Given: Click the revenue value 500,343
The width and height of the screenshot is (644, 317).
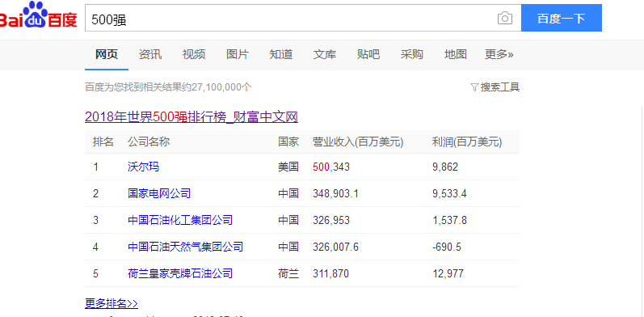Looking at the screenshot, I should click(331, 167).
